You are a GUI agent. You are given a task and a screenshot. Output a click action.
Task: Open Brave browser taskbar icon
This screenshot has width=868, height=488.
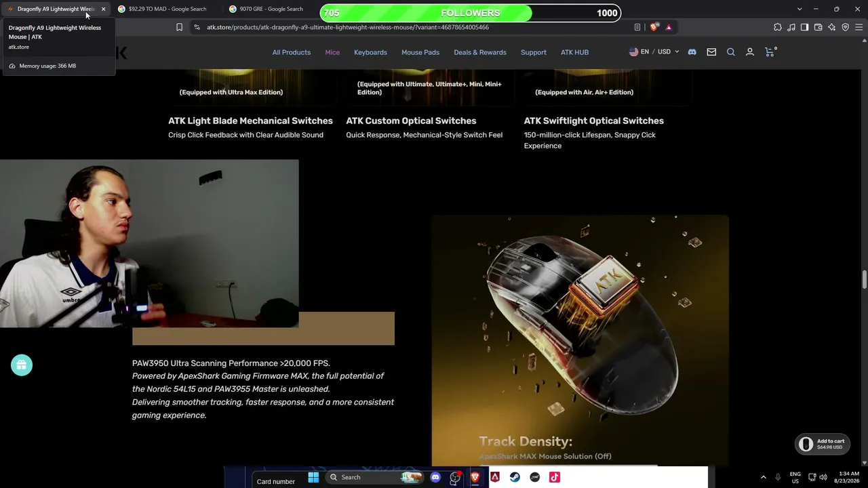[475, 477]
